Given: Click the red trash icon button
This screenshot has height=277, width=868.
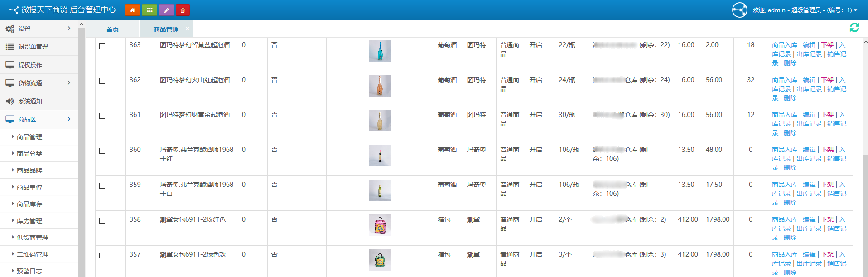Looking at the screenshot, I should point(183,10).
